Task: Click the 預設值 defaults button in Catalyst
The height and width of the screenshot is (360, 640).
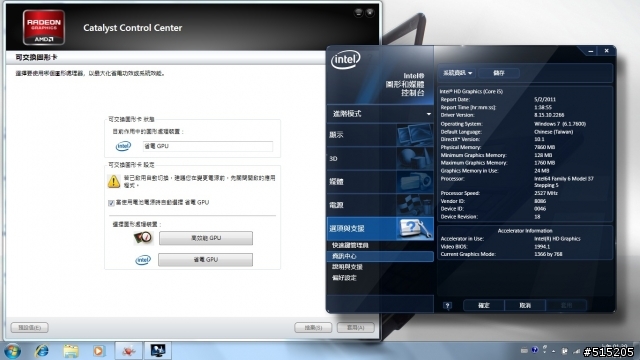Action: pos(29,327)
